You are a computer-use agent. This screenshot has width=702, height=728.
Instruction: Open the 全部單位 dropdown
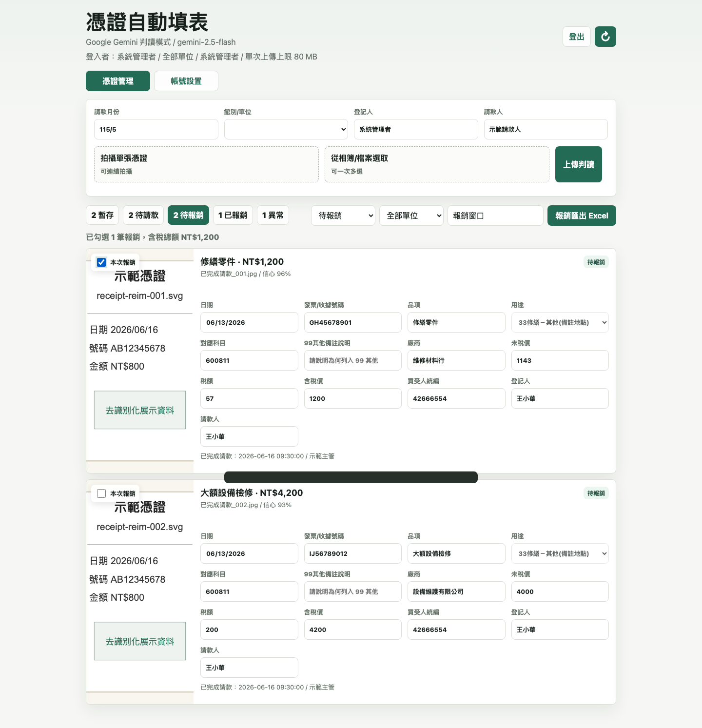click(411, 216)
